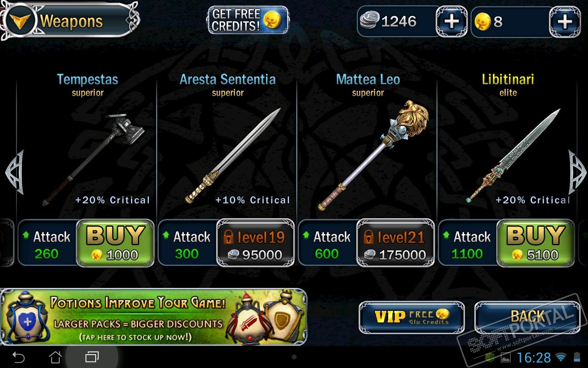Open VIP Free Glu Credits offer
Screen dimensions: 588x368
click(x=412, y=317)
